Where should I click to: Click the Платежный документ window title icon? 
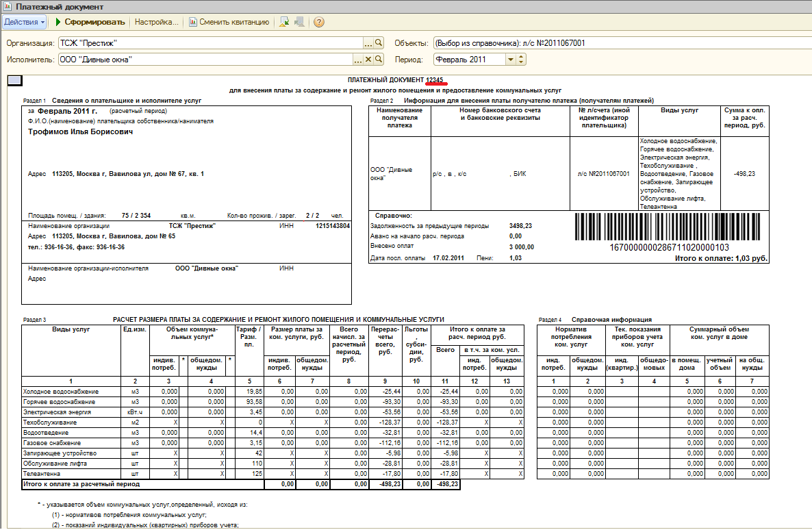click(x=8, y=7)
